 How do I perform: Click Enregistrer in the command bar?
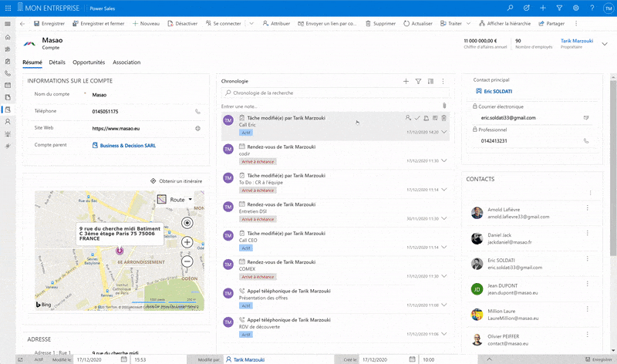[49, 24]
